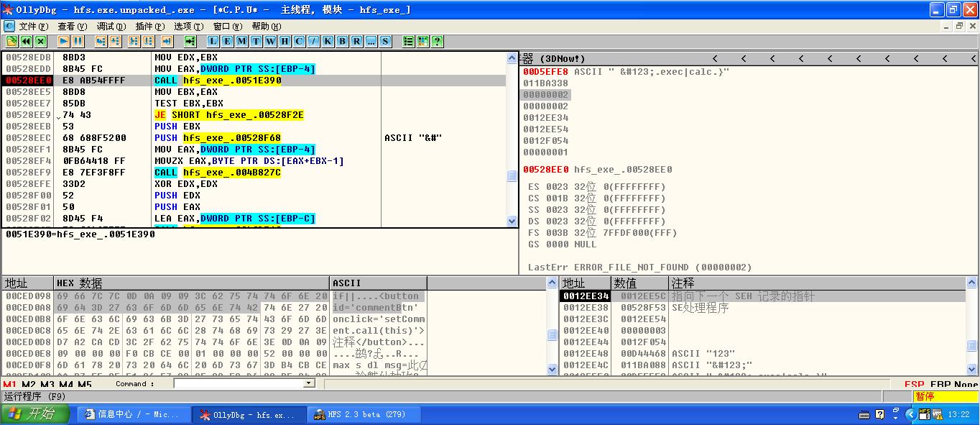Show the Call stack with K button
Screen dimensions: 980x425
click(x=328, y=41)
